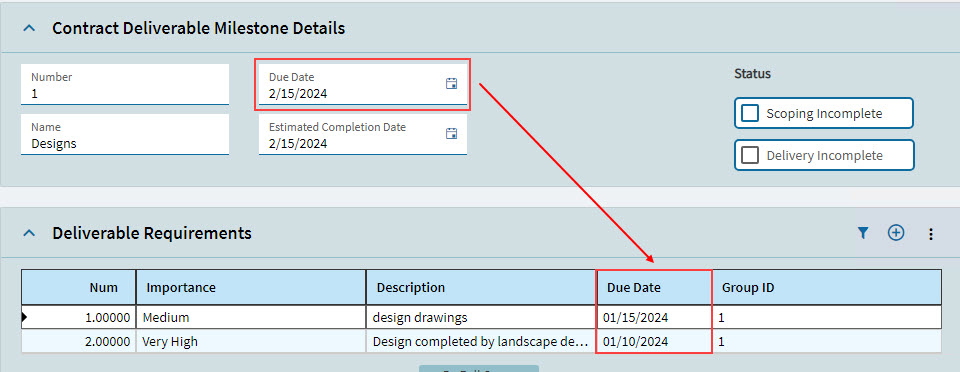The width and height of the screenshot is (960, 372).
Task: Select the 1.00000 Num cell
Action: [78, 318]
